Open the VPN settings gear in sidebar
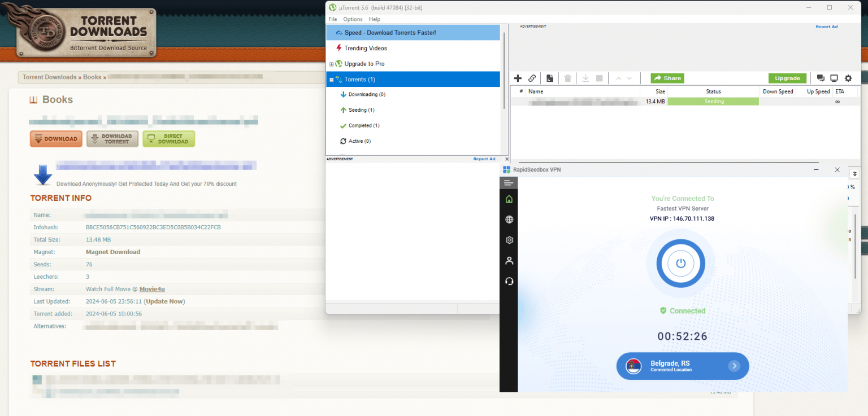 (509, 240)
